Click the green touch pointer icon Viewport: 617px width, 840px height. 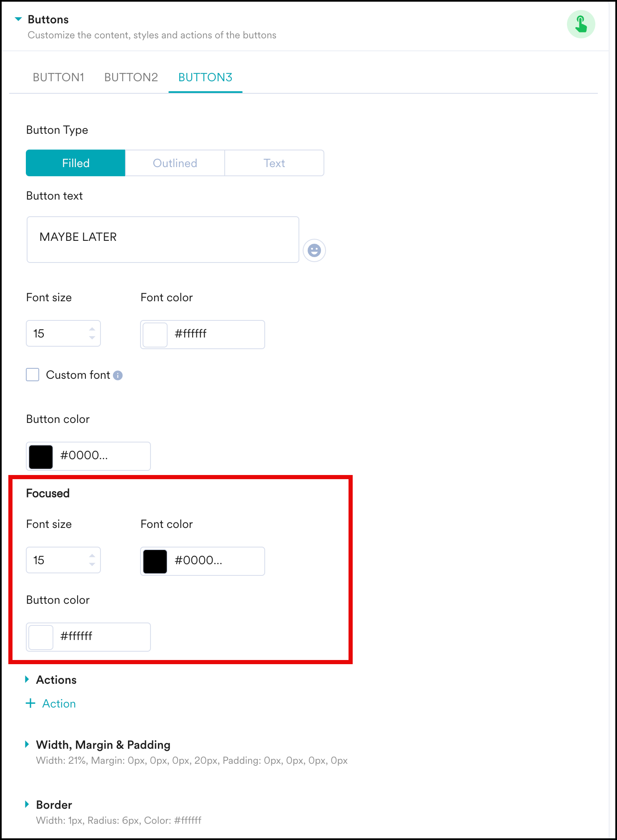pos(581,24)
